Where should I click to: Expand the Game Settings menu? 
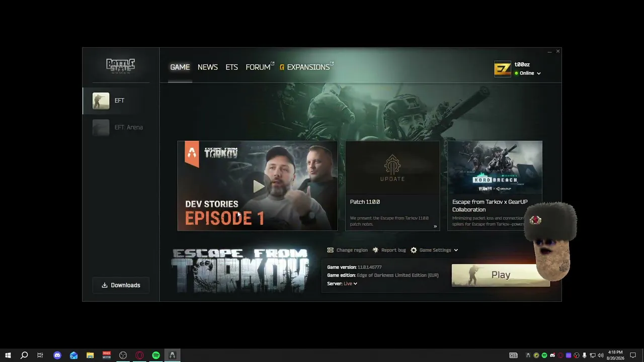pos(434,250)
